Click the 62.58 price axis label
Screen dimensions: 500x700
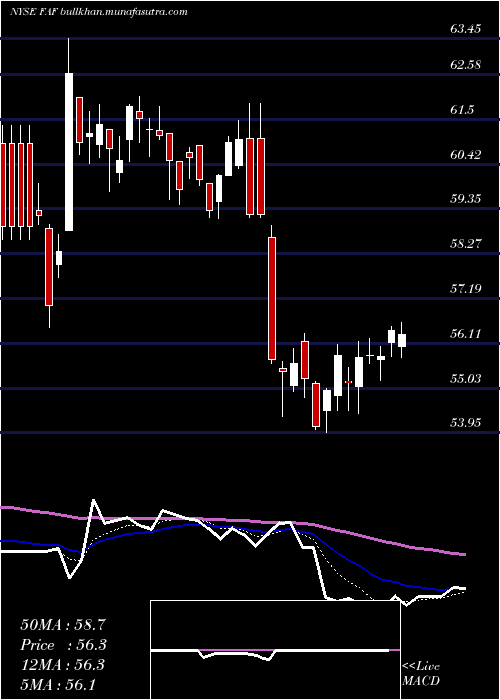[466, 65]
